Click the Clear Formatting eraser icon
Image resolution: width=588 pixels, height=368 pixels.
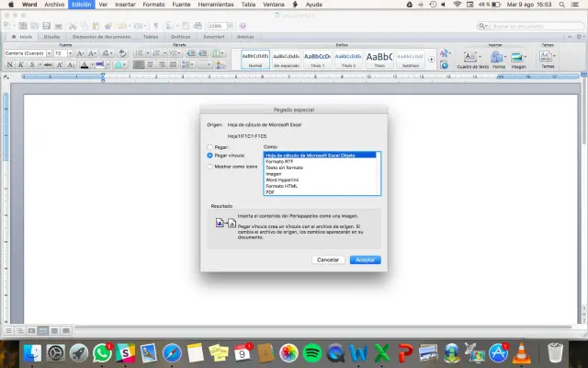122,53
